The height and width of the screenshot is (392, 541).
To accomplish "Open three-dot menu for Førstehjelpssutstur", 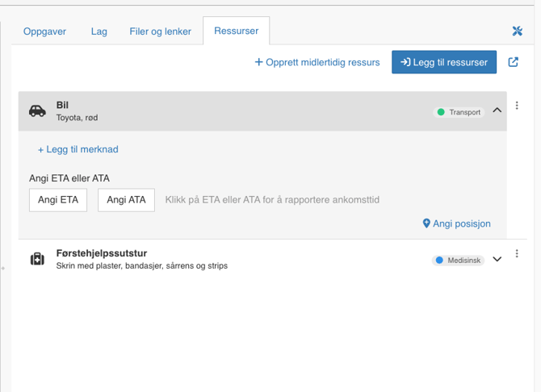I will click(517, 254).
